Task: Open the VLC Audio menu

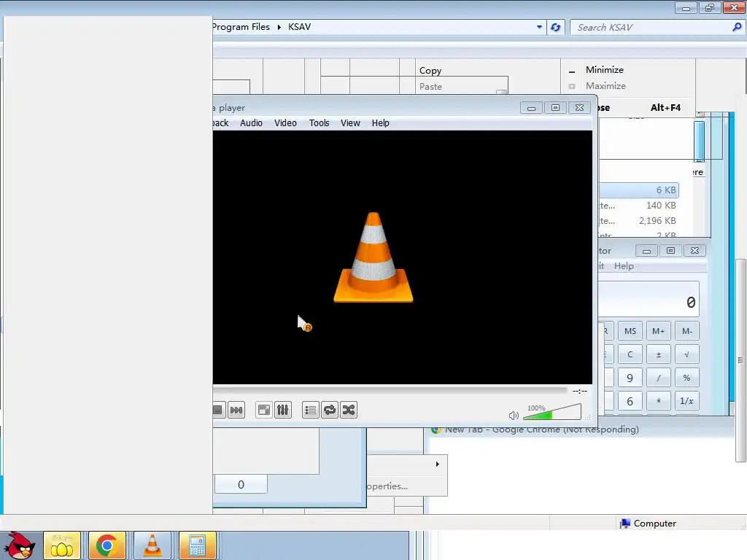Action: pos(251,122)
